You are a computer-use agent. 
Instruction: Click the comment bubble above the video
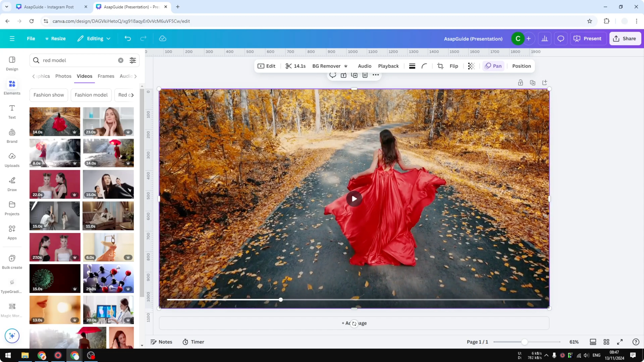click(333, 75)
